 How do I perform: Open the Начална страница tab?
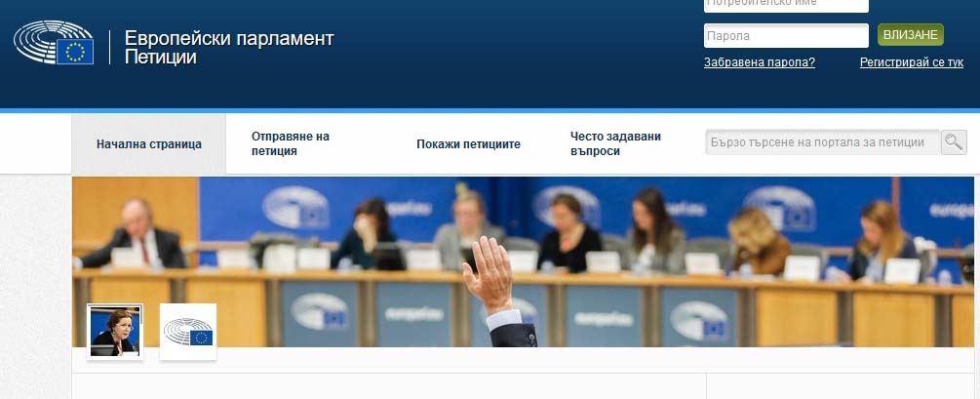[149, 143]
